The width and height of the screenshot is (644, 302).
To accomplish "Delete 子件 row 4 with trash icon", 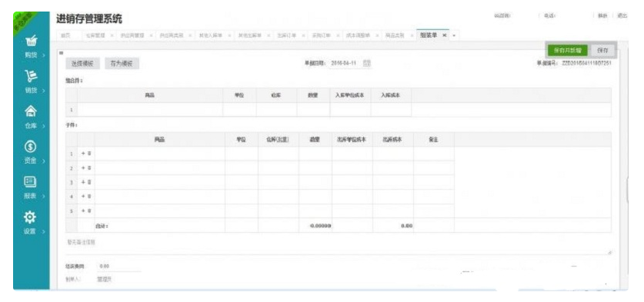I will pyautogui.click(x=89, y=197).
